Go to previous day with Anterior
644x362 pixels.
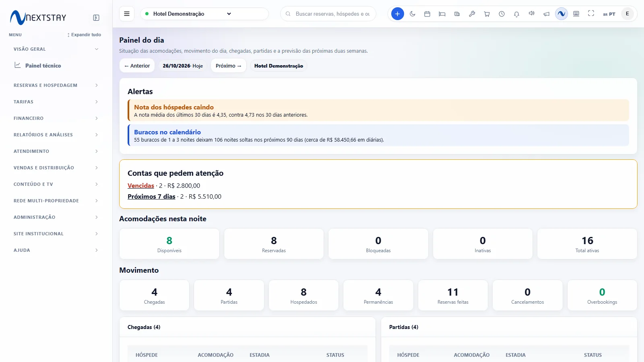pyautogui.click(x=137, y=66)
